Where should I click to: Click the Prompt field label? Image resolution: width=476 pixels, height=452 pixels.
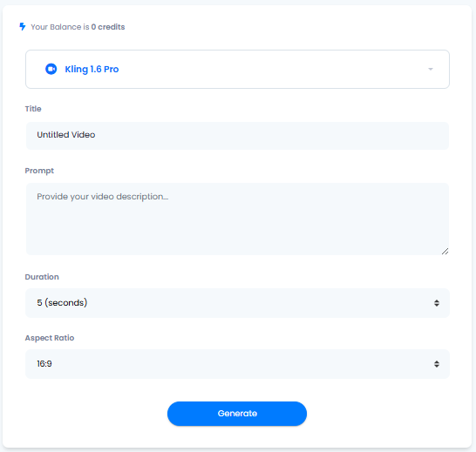point(39,171)
